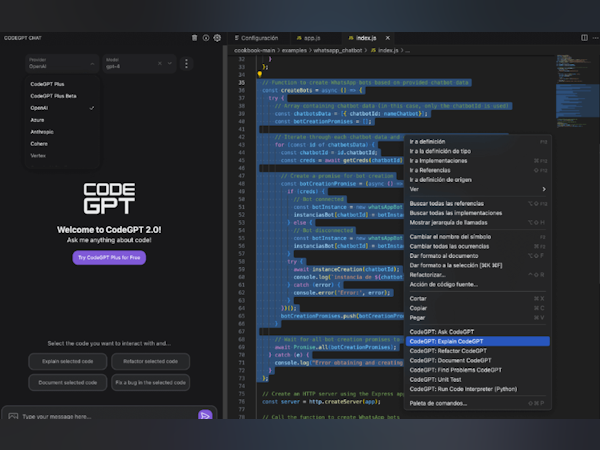Open editor more actions ellipsis
The height and width of the screenshot is (450, 600).
point(595,38)
